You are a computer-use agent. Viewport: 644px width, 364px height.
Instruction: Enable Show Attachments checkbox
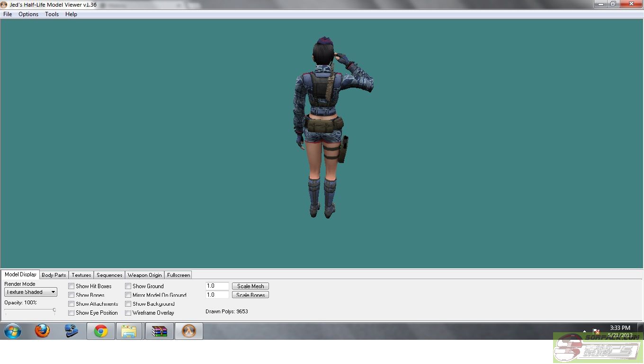click(72, 304)
